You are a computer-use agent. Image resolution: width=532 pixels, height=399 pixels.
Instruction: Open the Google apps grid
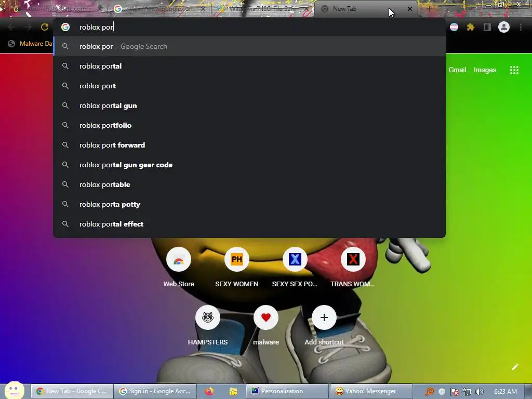pos(514,70)
